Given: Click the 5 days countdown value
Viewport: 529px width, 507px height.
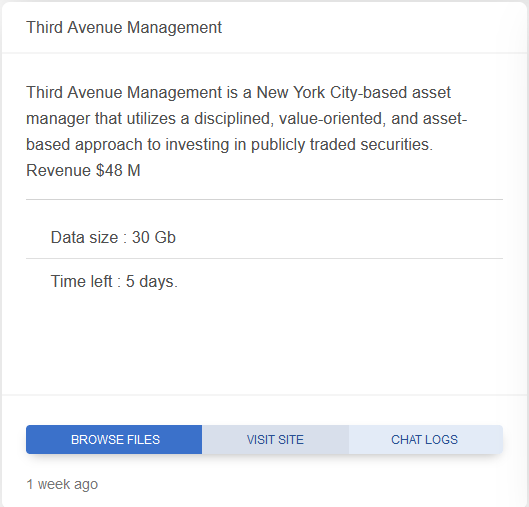Looking at the screenshot, I should [x=152, y=281].
